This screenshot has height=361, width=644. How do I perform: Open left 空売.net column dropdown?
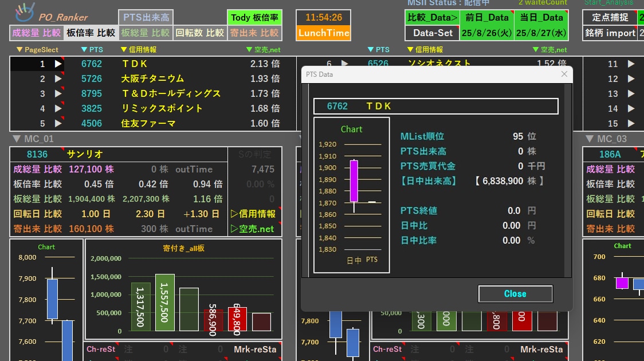point(263,50)
